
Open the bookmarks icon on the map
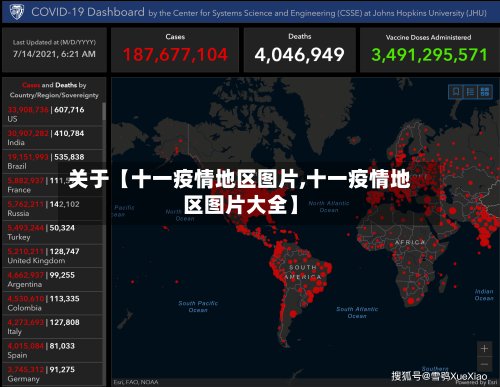point(456,91)
